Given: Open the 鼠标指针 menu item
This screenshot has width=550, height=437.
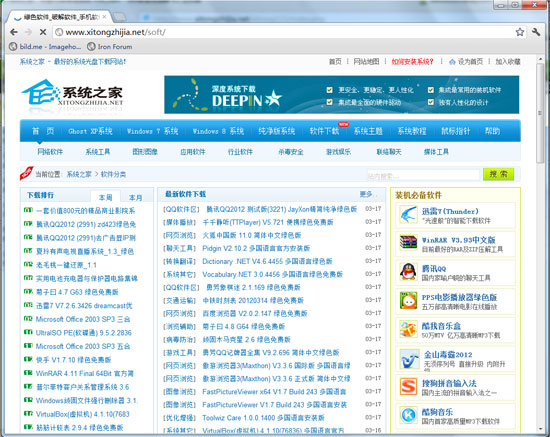Looking at the screenshot, I should [x=455, y=131].
